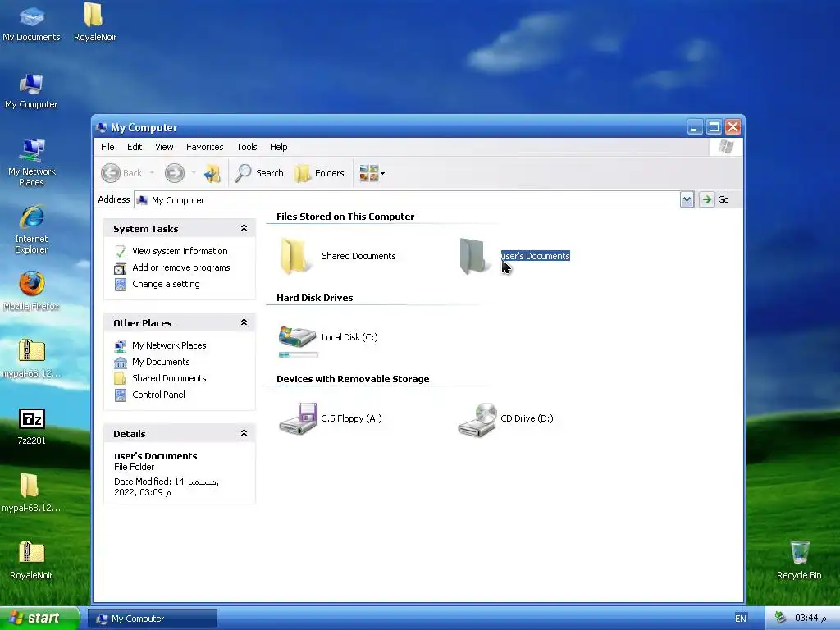840x630 pixels.
Task: Go up one folder level icon
Action: (212, 173)
